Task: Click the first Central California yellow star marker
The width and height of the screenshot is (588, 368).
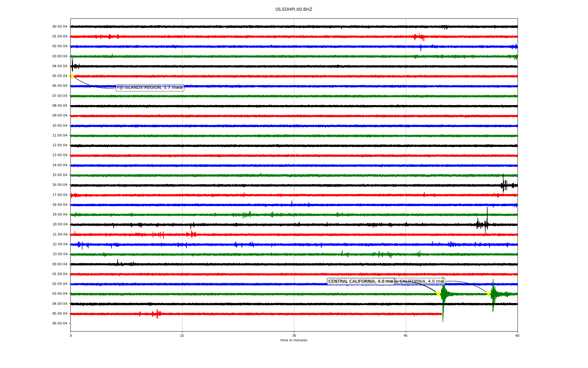Action: coord(438,293)
